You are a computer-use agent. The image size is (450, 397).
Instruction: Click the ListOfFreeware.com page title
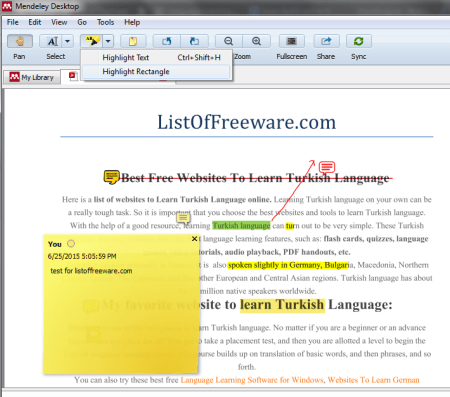click(x=247, y=122)
